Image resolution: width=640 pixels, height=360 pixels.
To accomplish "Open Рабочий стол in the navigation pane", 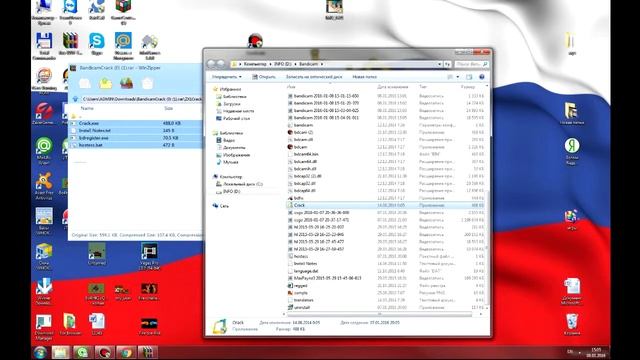I will [236, 118].
